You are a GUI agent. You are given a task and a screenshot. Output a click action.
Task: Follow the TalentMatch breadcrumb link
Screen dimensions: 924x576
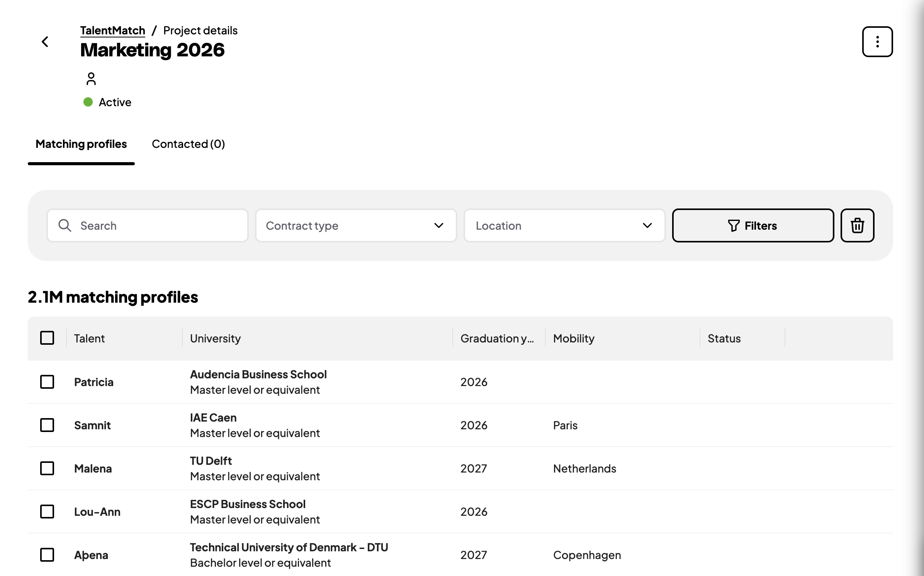112,30
